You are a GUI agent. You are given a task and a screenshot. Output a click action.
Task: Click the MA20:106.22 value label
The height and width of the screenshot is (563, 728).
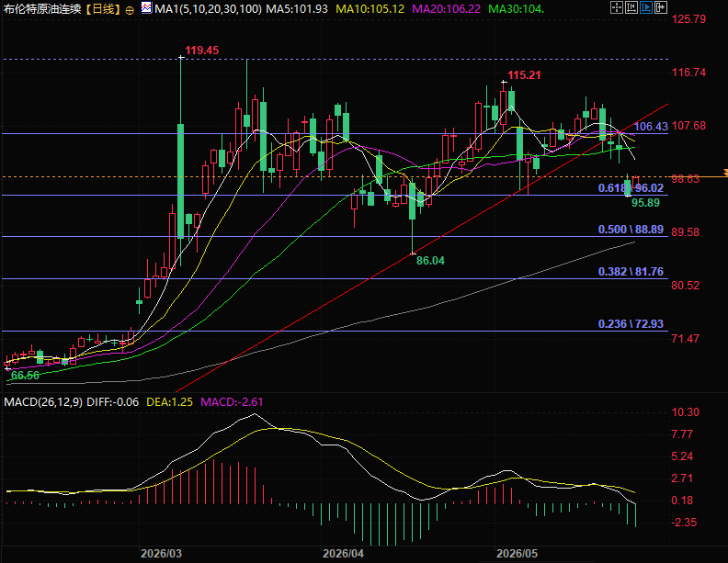pyautogui.click(x=446, y=9)
